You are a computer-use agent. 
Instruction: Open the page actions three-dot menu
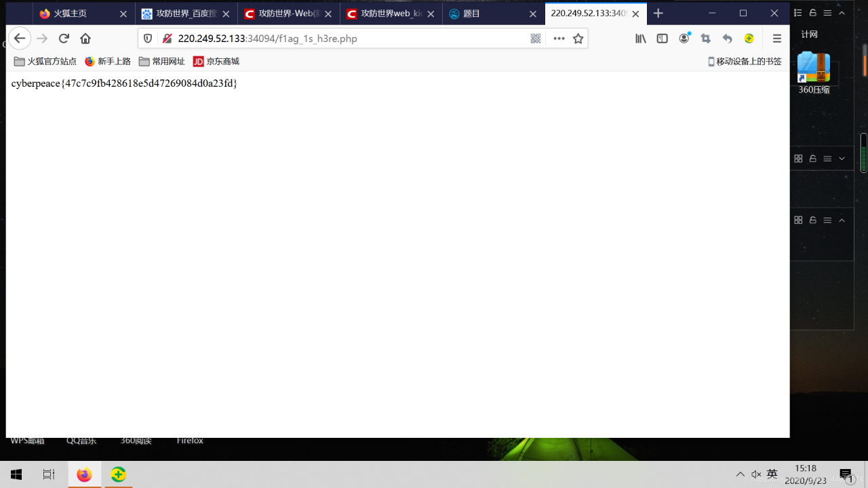click(x=559, y=39)
